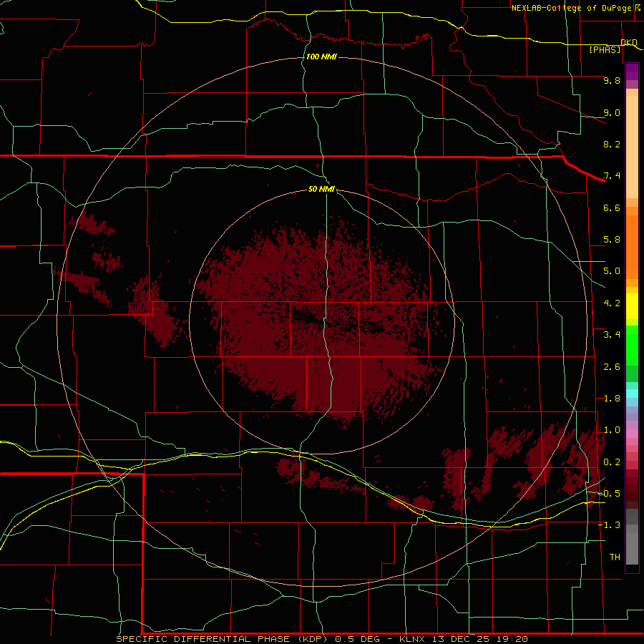This screenshot has width=644, height=644.
Task: Click the -1.3 scale value
Action: click(x=609, y=525)
